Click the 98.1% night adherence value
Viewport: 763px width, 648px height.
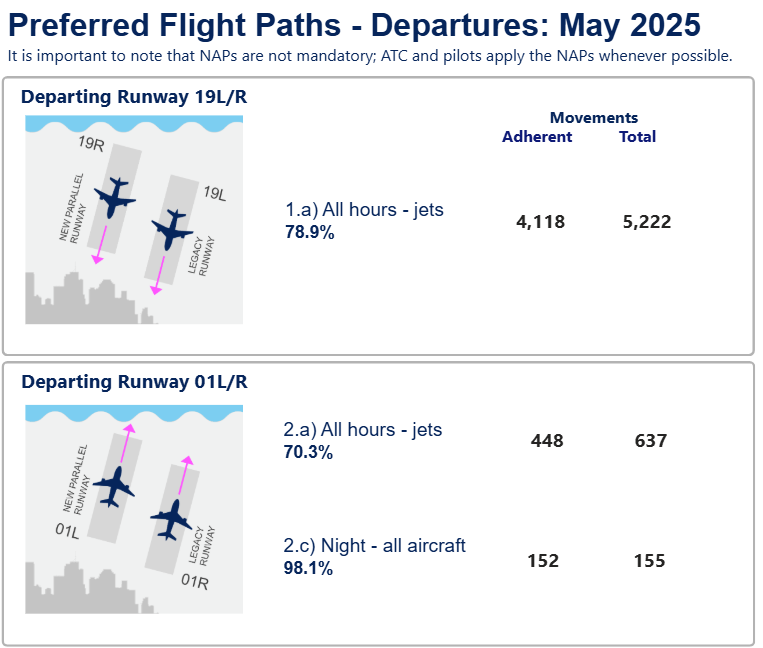pyautogui.click(x=309, y=568)
